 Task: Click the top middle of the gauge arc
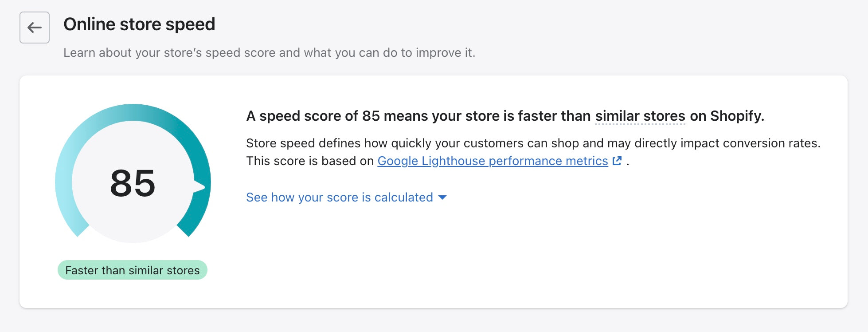133,112
